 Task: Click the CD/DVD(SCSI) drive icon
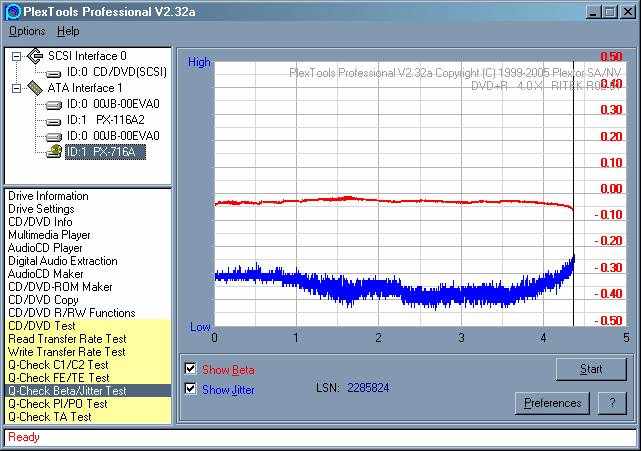pos(53,72)
